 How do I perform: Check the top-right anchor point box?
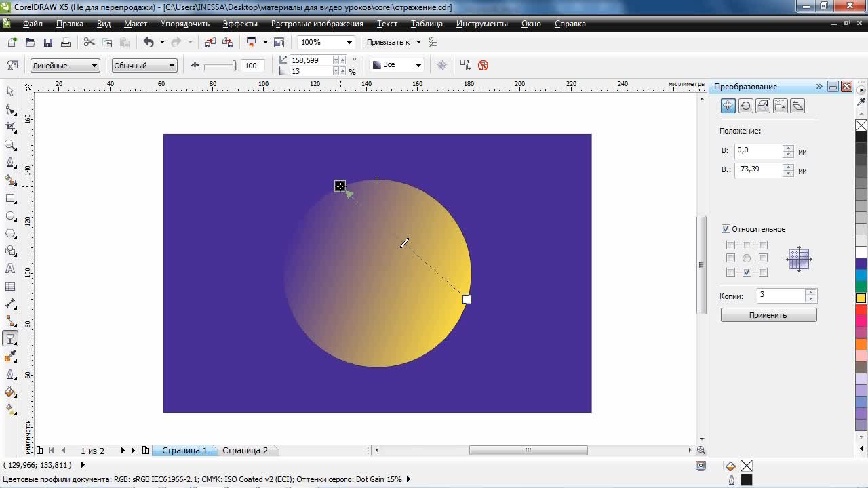click(763, 245)
